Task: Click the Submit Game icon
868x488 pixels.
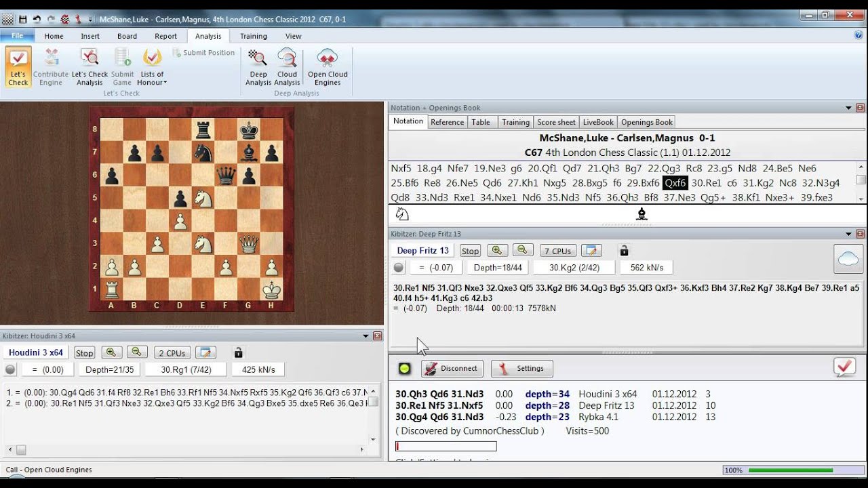Action: click(x=123, y=67)
